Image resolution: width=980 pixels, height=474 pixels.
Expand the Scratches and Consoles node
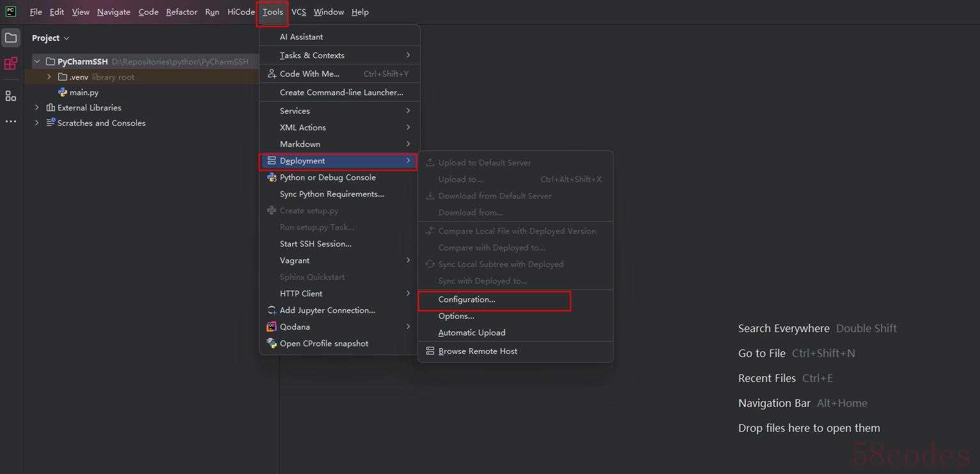[37, 123]
